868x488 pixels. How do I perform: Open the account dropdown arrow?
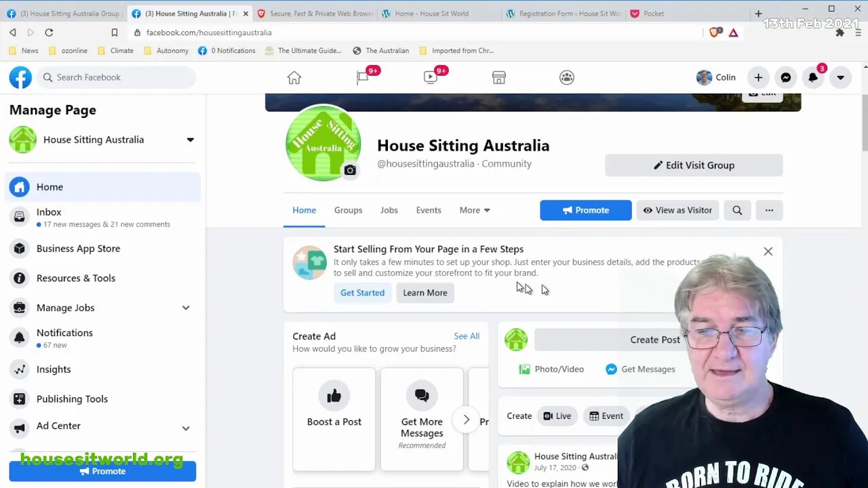(x=840, y=77)
